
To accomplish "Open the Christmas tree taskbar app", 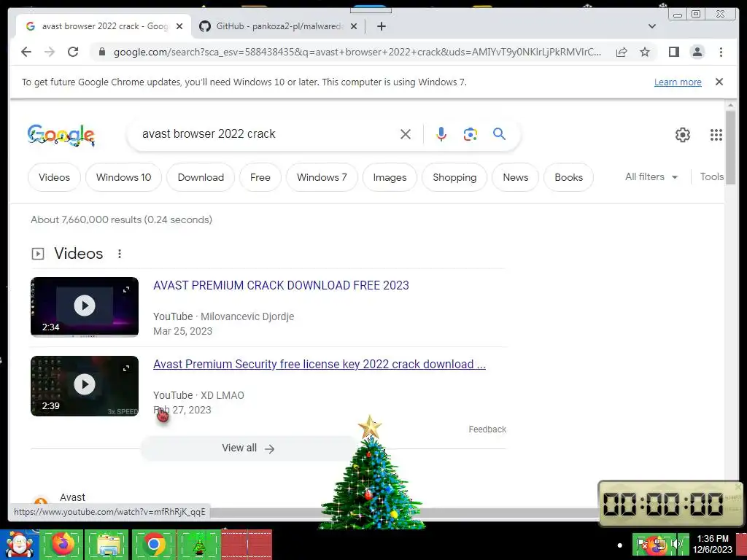I will point(198,544).
